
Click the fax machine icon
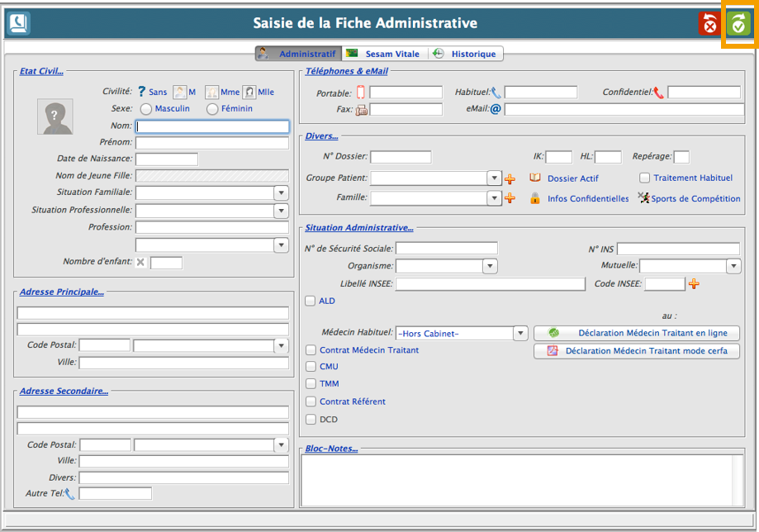tap(362, 110)
